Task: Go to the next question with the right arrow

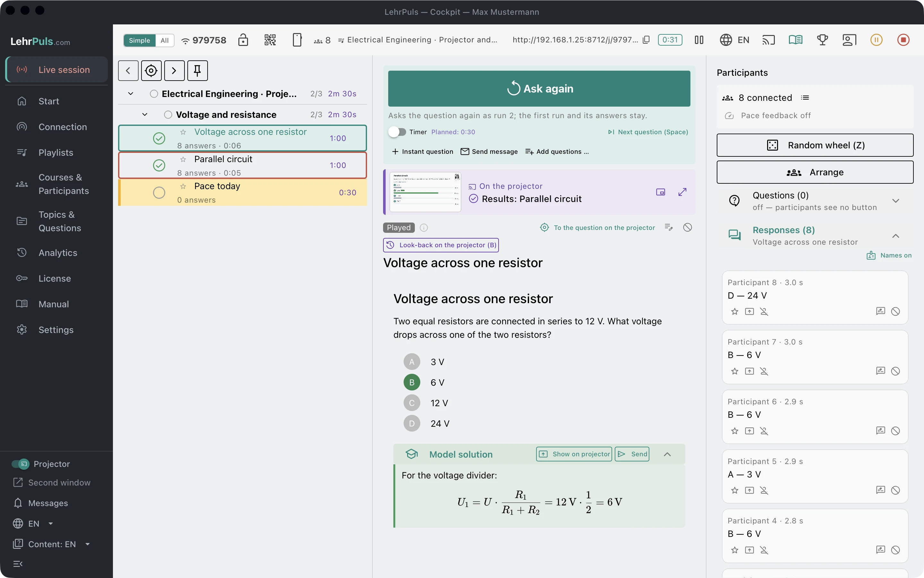Action: point(175,71)
